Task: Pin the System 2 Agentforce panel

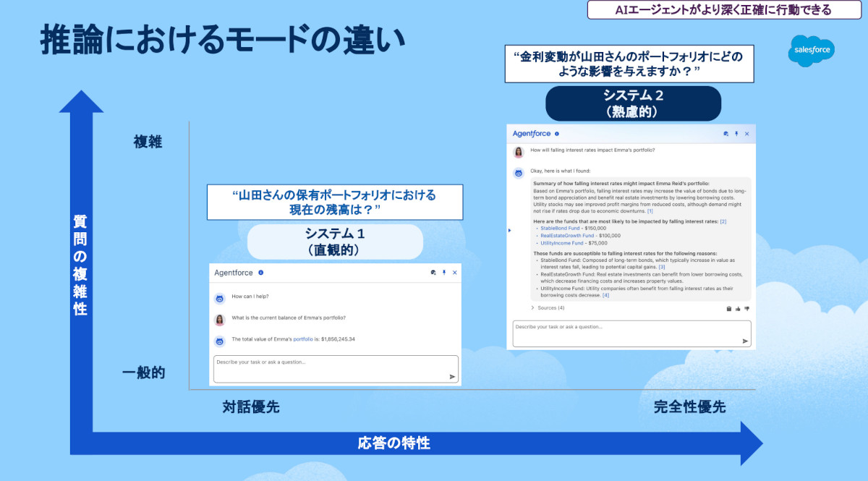Action: pyautogui.click(x=736, y=134)
